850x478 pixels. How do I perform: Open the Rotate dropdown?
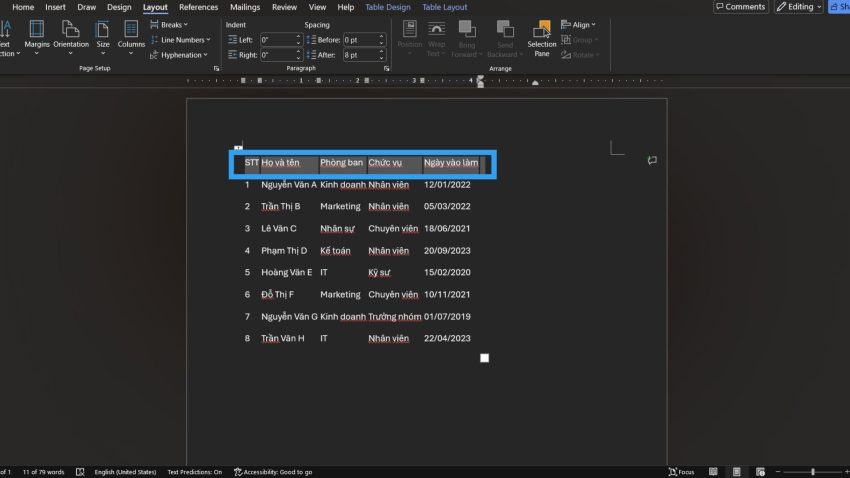coord(580,55)
